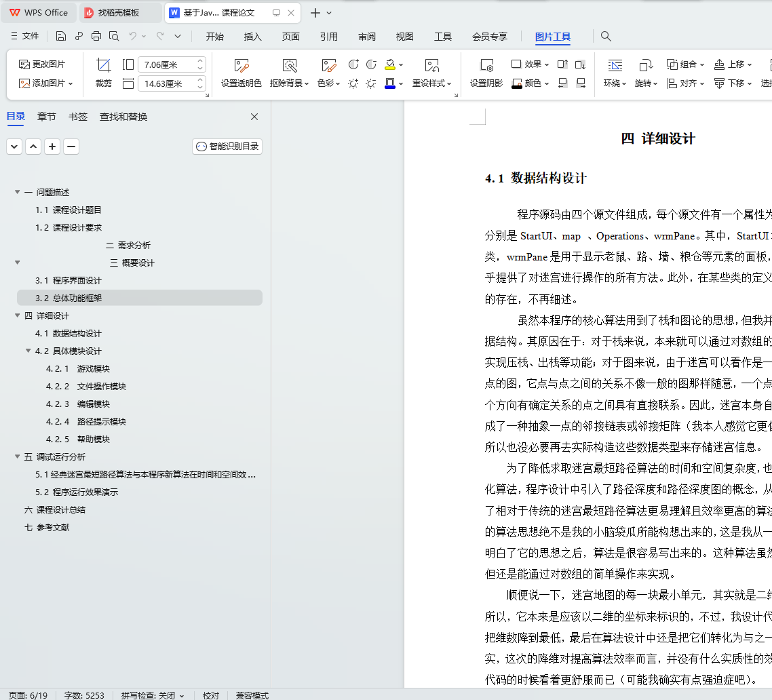Increase picture height with stepper up arrow

tap(200, 61)
